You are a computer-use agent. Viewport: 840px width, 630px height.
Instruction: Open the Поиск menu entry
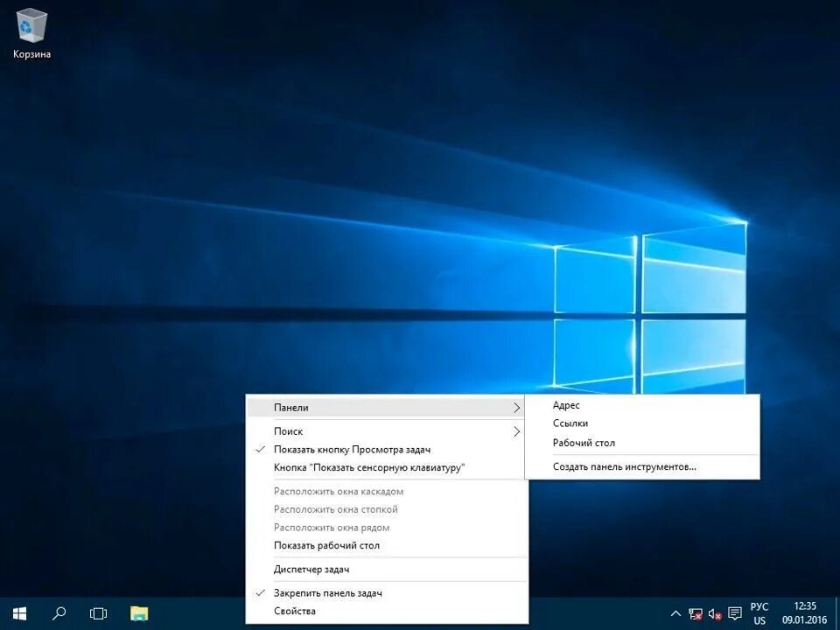click(385, 431)
